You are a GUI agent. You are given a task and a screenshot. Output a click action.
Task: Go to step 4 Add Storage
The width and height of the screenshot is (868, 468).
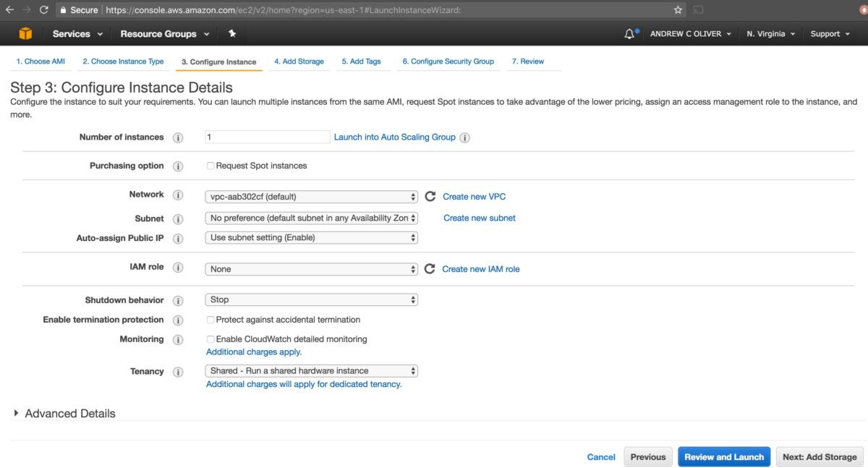click(x=299, y=61)
